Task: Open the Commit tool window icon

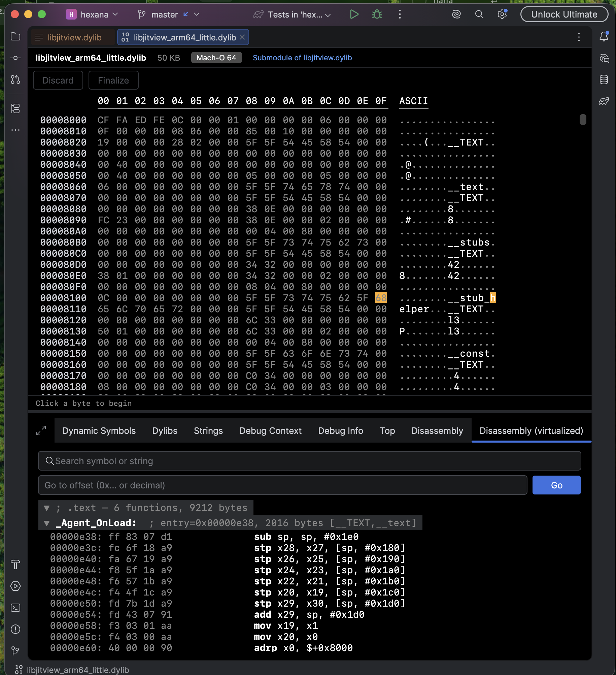Action: [x=15, y=58]
